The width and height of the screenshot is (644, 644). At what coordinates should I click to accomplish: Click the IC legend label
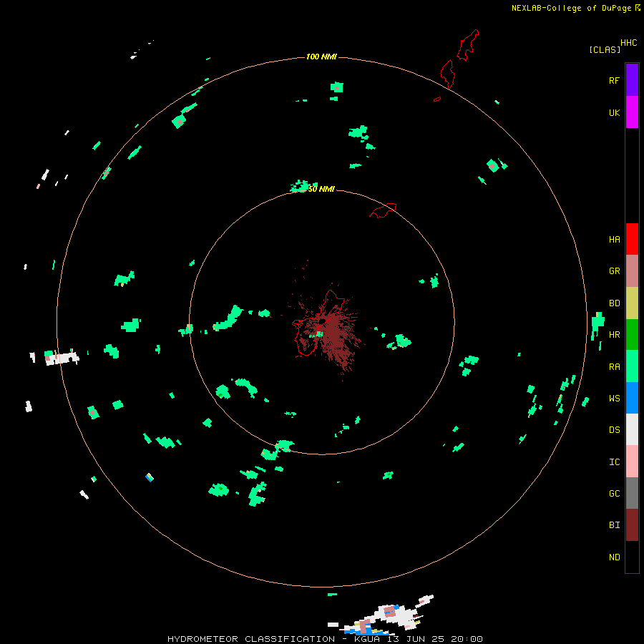tap(614, 462)
